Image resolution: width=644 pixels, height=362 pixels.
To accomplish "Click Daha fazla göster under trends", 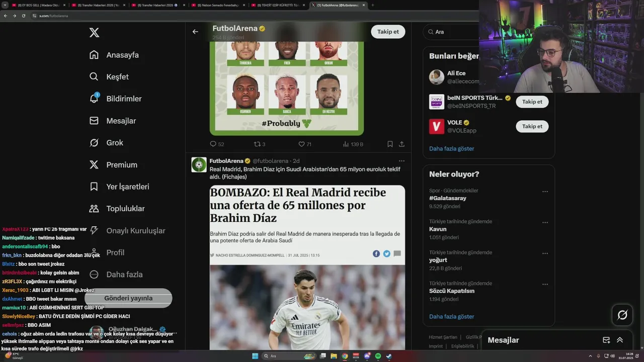I will tap(451, 317).
